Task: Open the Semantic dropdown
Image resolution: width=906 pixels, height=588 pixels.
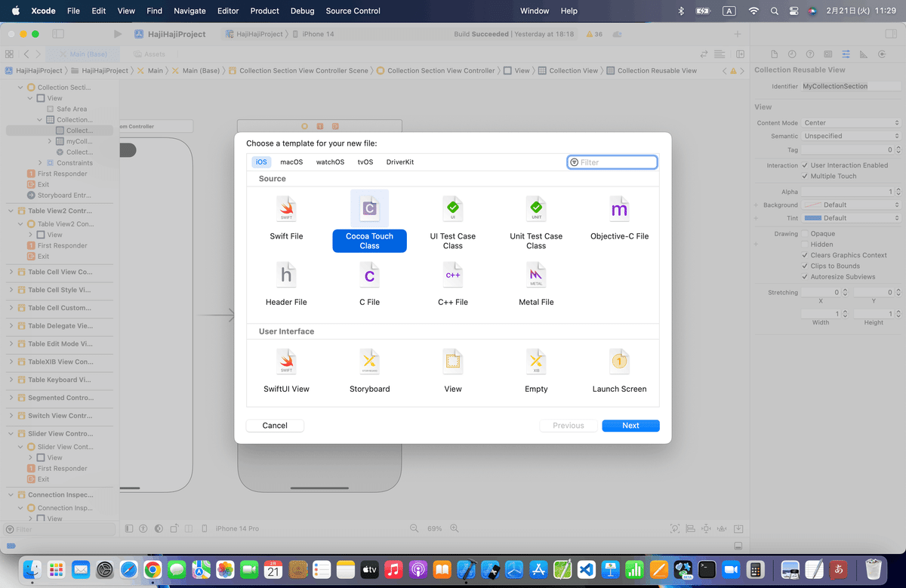Action: point(851,136)
